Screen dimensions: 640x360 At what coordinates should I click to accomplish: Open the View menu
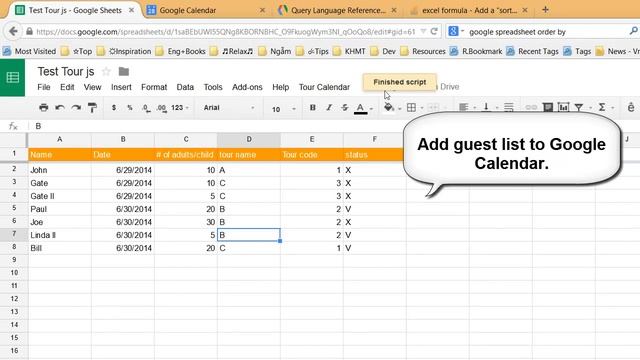pyautogui.click(x=92, y=87)
